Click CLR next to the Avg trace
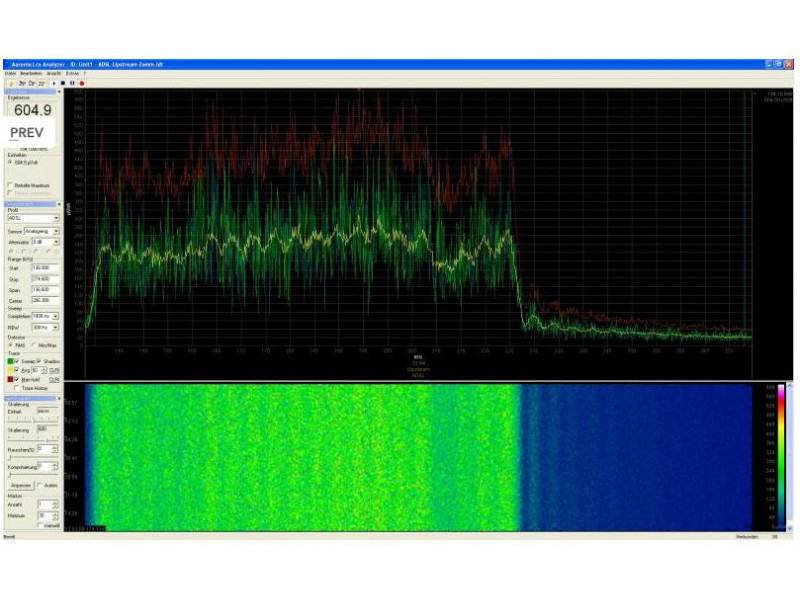800x600 pixels. coord(54,370)
